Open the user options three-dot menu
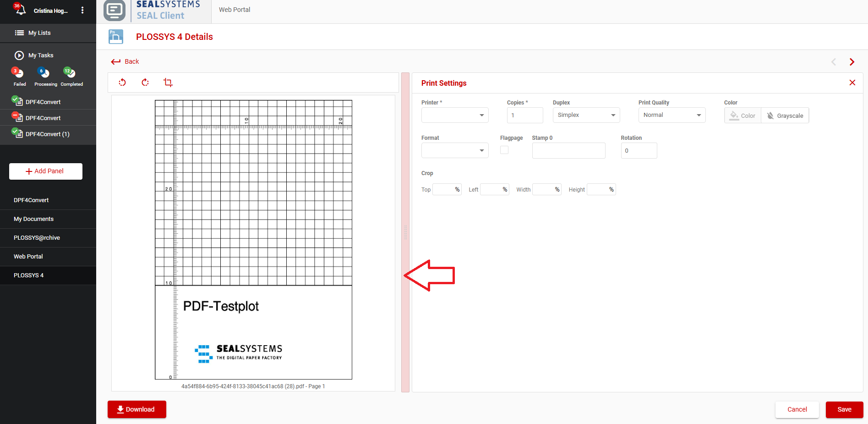868x424 pixels. click(x=82, y=10)
